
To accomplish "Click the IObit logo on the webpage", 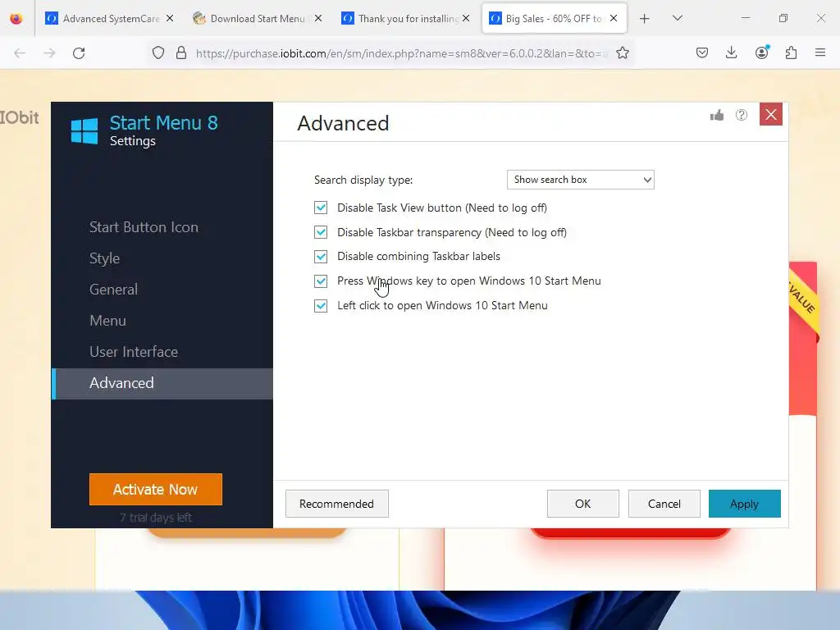I will pos(20,117).
